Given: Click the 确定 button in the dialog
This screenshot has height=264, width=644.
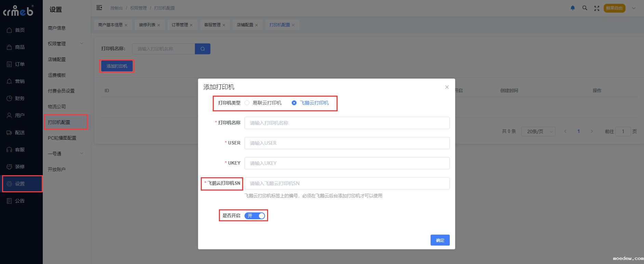Looking at the screenshot, I should 440,240.
